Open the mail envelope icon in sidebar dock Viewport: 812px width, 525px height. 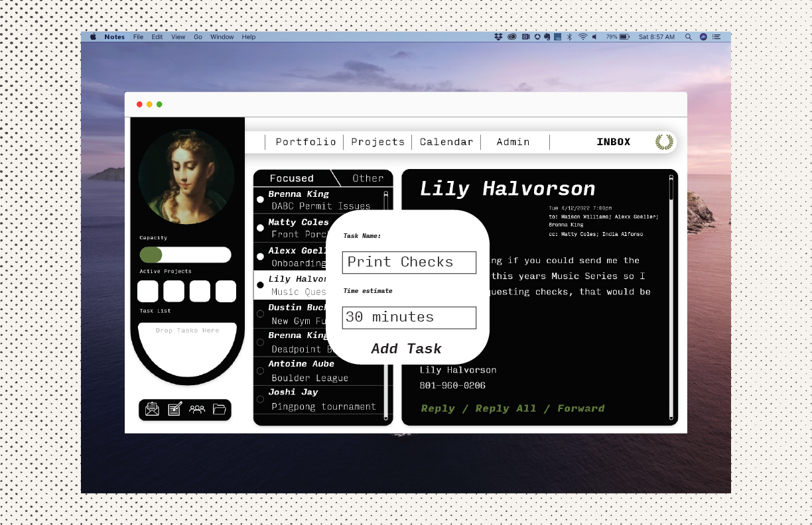tap(152, 409)
